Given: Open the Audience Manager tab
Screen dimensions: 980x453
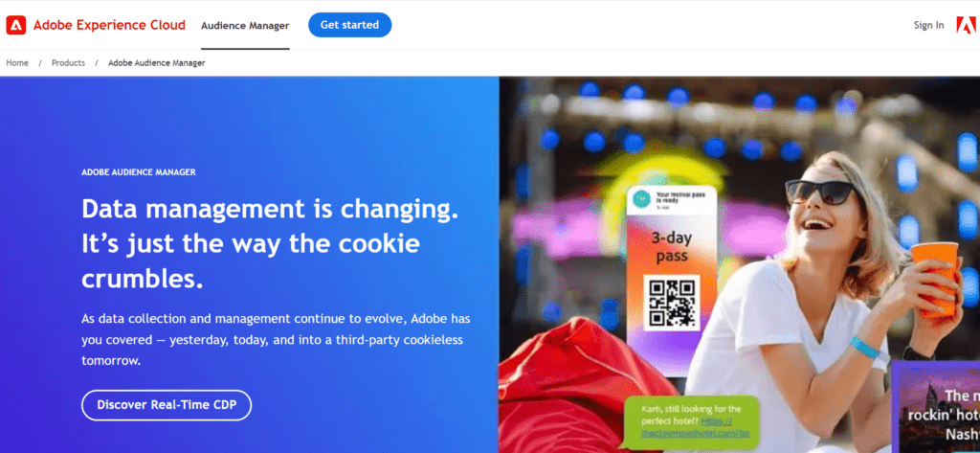Looking at the screenshot, I should 245,26.
